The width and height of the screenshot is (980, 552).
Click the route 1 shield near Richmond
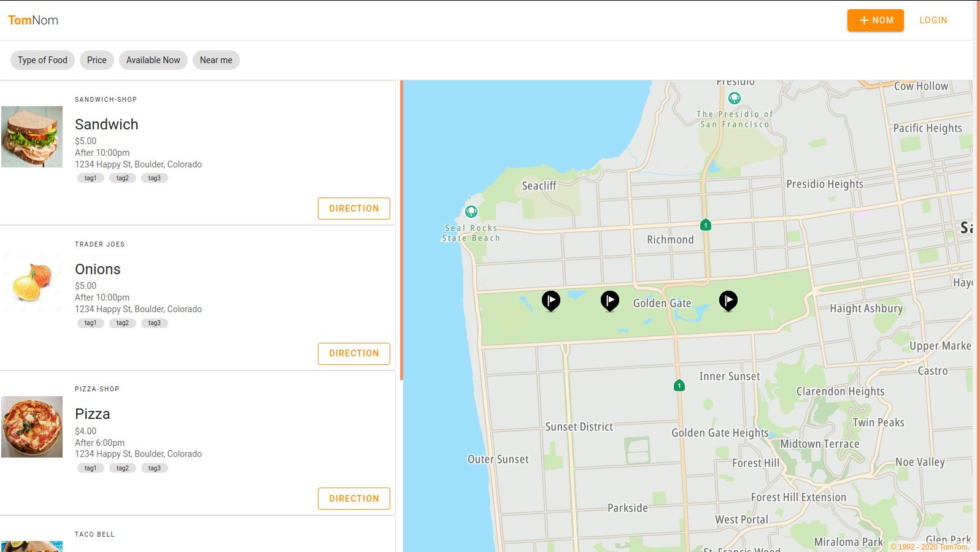[x=706, y=225]
